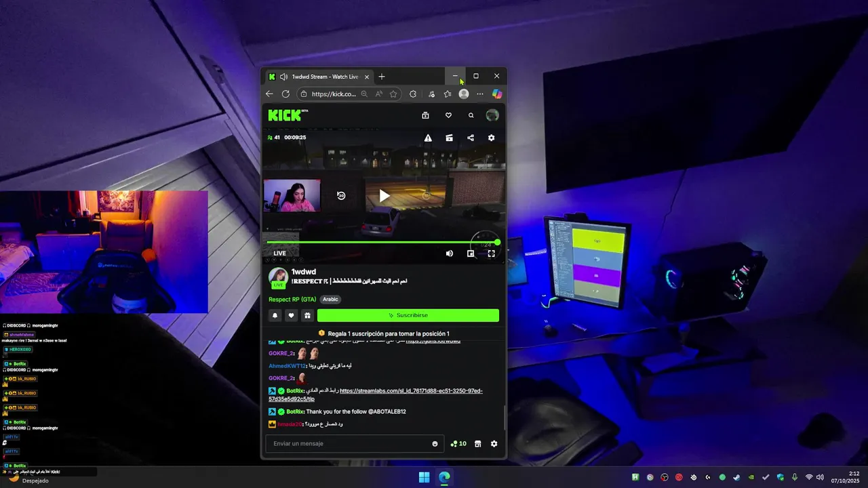Click Regala 1 suscripción banner
Image resolution: width=868 pixels, height=488 pixels.
pyautogui.click(x=384, y=333)
